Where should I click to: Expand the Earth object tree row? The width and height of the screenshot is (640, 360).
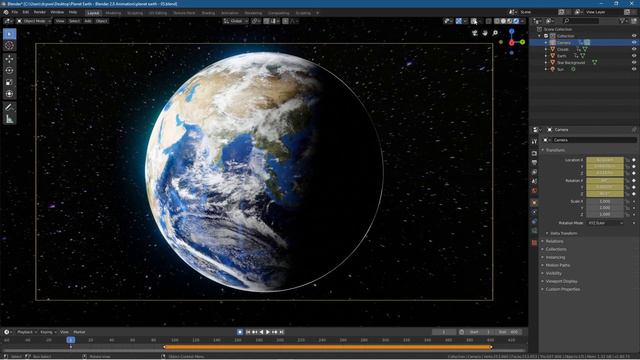546,56
